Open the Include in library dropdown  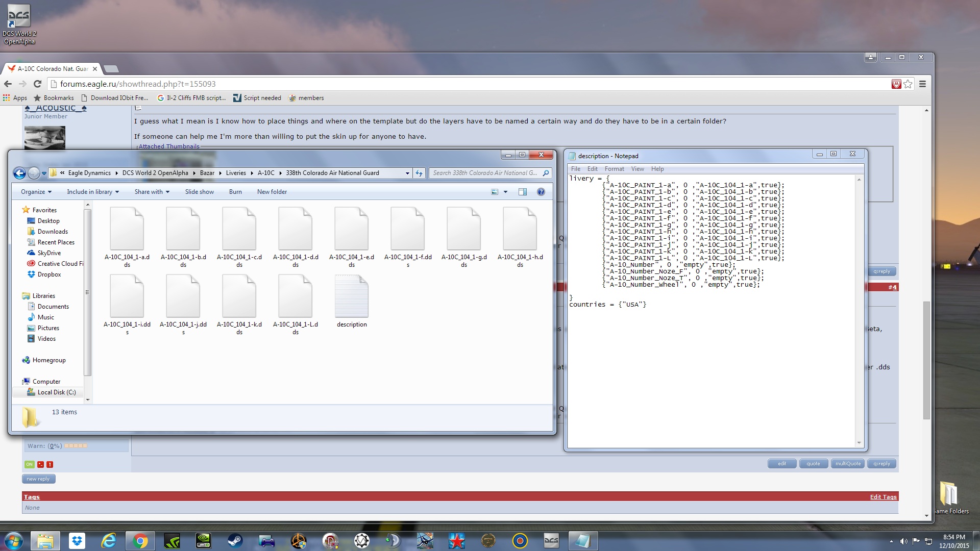point(93,192)
